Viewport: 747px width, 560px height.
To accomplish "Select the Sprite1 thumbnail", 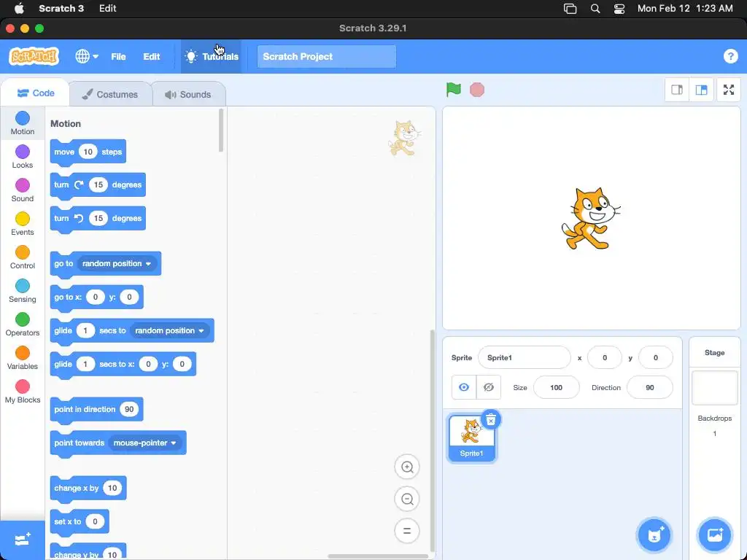I will 472,438.
